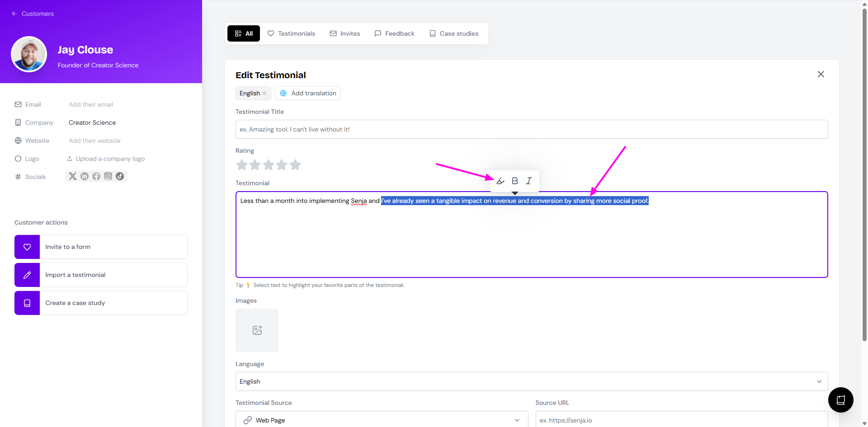868x427 pixels.
Task: Open the Case studies tab
Action: tap(454, 33)
